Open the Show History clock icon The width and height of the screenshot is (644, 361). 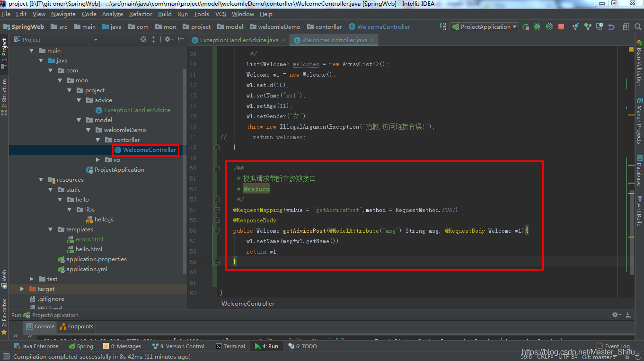pyautogui.click(x=600, y=26)
